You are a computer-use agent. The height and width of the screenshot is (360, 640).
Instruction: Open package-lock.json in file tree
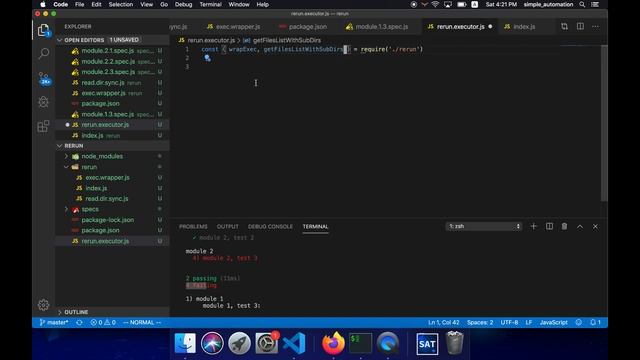[112, 220]
